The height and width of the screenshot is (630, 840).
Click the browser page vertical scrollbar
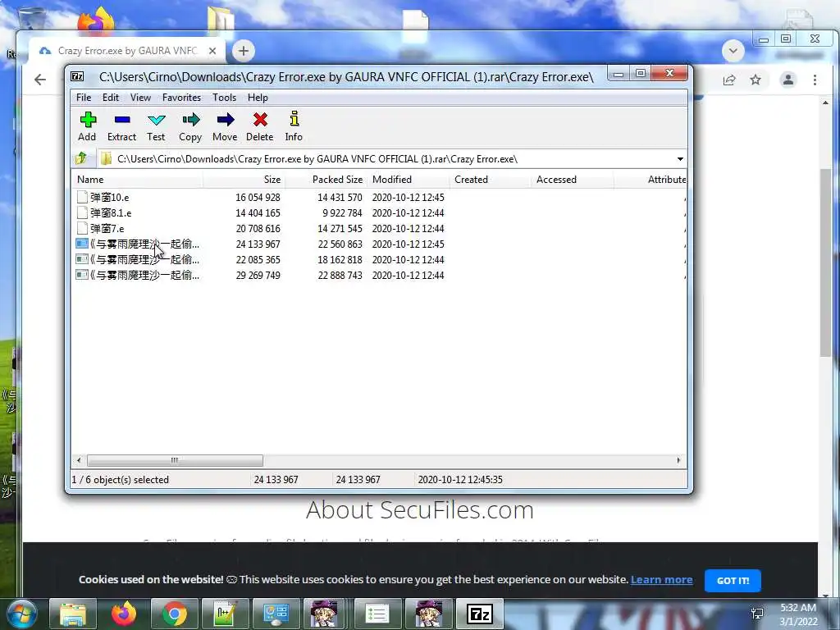coord(825,262)
